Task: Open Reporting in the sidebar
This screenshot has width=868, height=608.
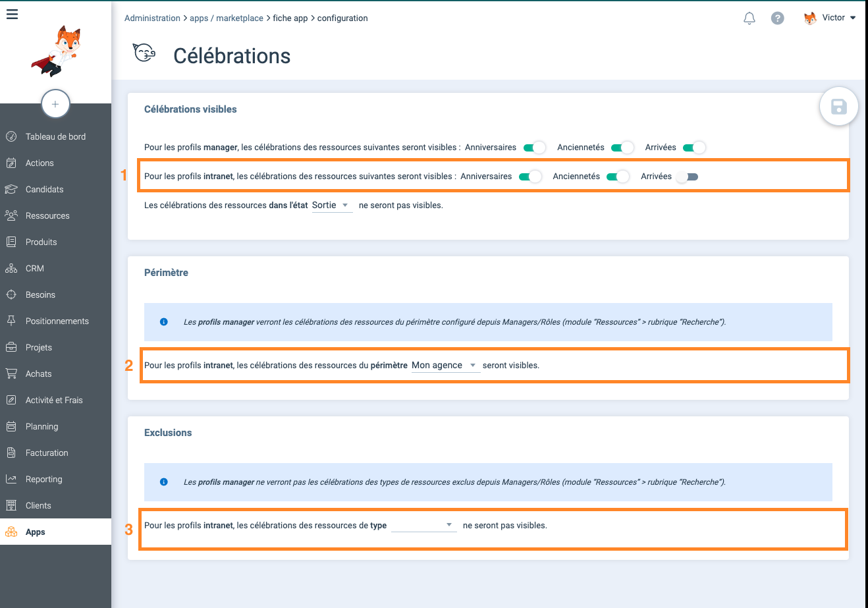Action: (55, 479)
